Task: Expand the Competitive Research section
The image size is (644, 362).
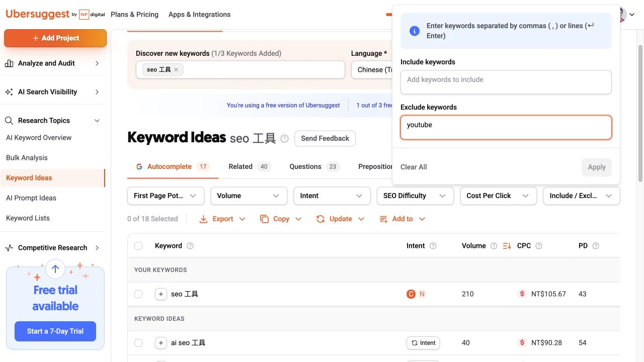Action: (97, 248)
